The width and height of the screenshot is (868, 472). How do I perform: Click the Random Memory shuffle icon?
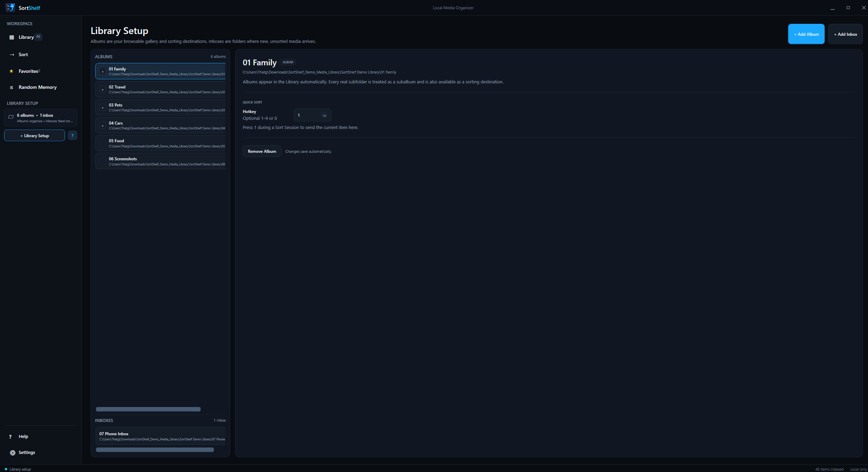(12, 87)
